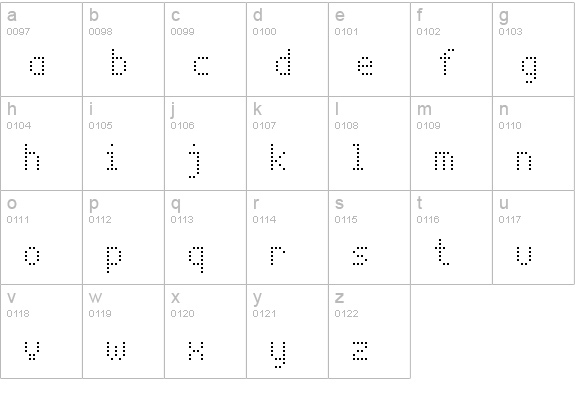
Task: Click the letter y cell 0121
Action: coord(288,331)
